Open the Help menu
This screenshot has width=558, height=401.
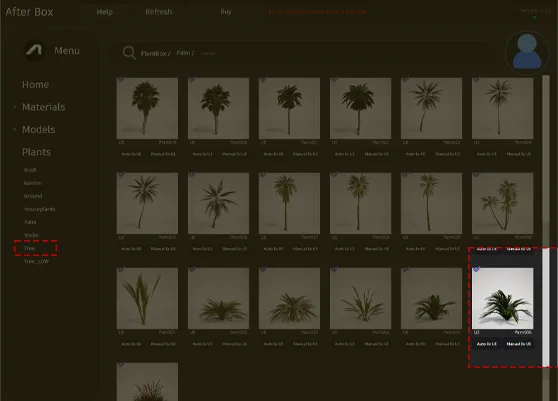coord(105,12)
